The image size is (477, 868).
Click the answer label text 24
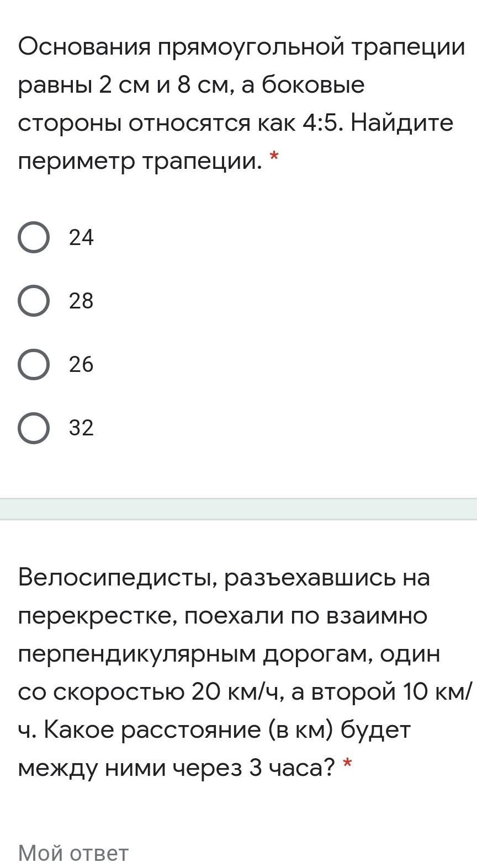point(81,237)
